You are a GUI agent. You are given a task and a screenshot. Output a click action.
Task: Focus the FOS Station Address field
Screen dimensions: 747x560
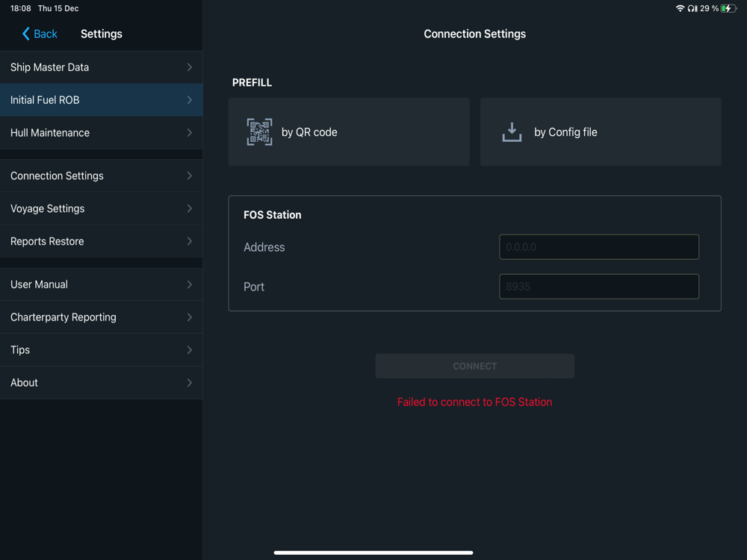pos(599,247)
